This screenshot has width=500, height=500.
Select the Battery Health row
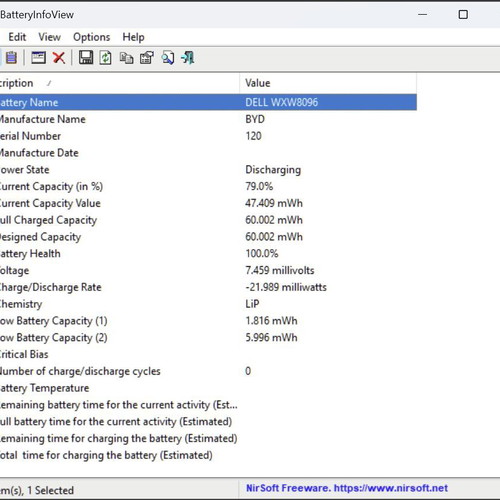pos(208,254)
